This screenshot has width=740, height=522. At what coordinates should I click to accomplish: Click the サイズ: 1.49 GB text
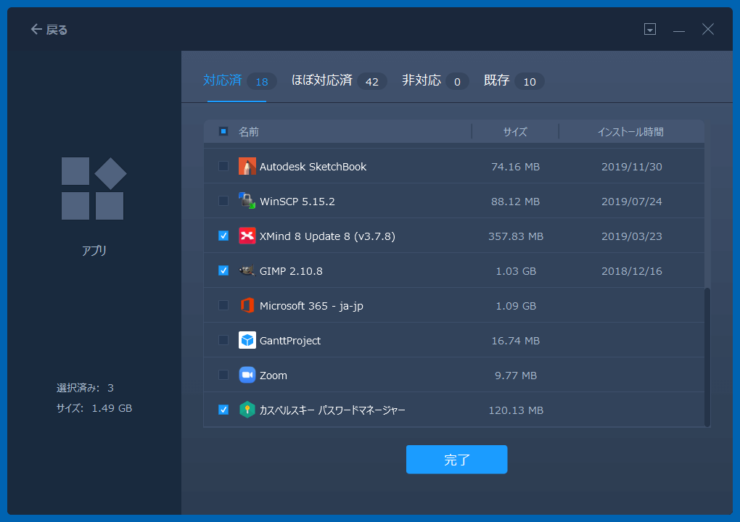(x=94, y=408)
